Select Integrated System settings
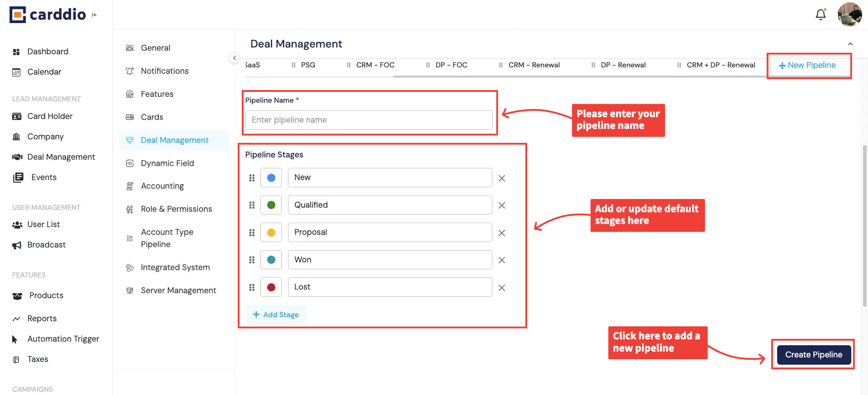This screenshot has width=868, height=395. click(x=175, y=267)
